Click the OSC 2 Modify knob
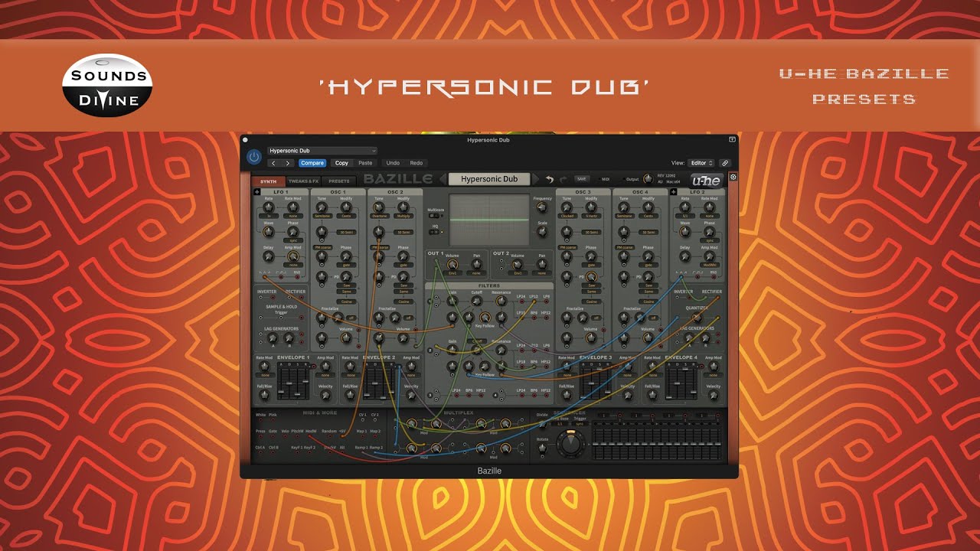Viewport: 980px width, 551px height. tap(403, 207)
